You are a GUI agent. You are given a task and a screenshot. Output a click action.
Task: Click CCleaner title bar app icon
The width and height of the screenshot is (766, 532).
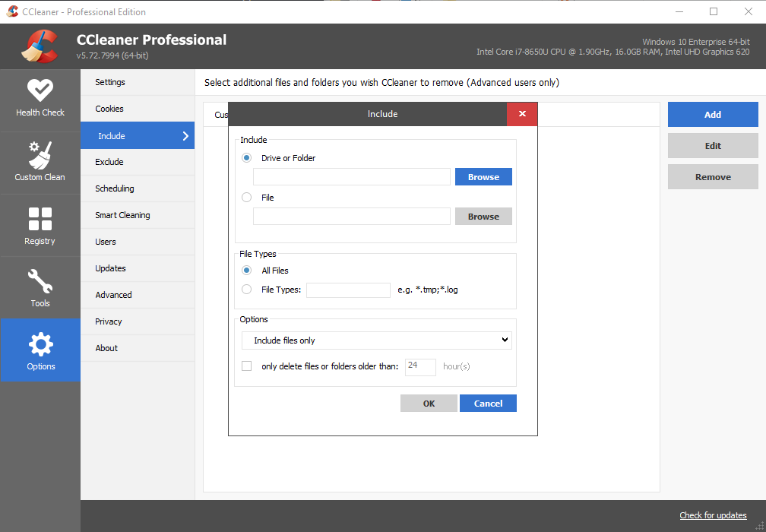click(x=12, y=11)
